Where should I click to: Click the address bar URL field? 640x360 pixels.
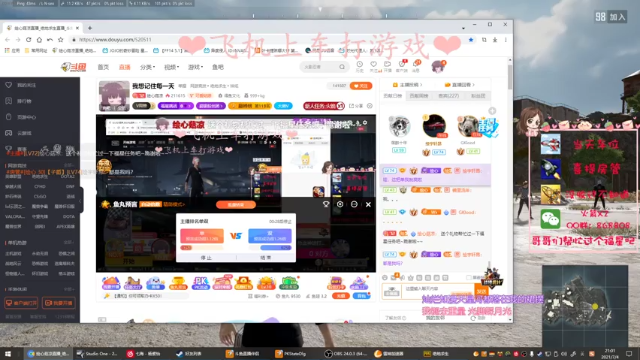[x=269, y=40]
